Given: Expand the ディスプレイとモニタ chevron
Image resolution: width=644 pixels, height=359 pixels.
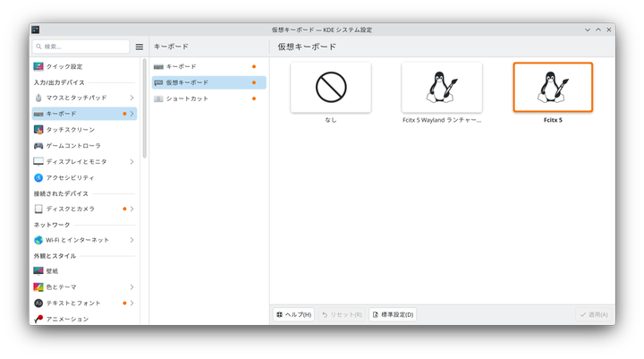Looking at the screenshot, I should 131,162.
